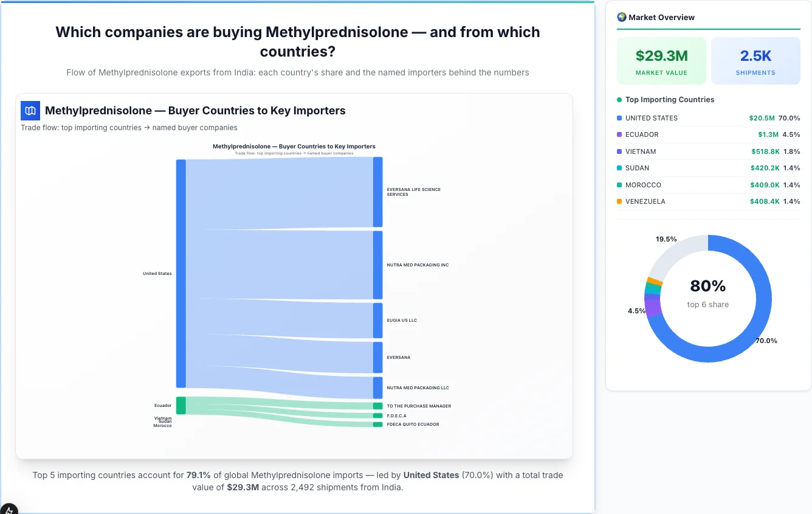
Task: Click the EVERSANA node in the Sankey diagram
Action: 377,357
